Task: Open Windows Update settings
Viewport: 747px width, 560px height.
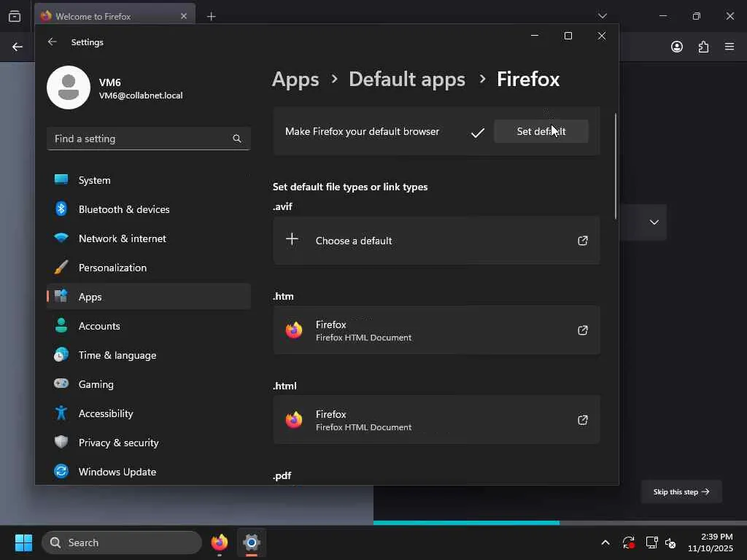Action: pos(149,472)
